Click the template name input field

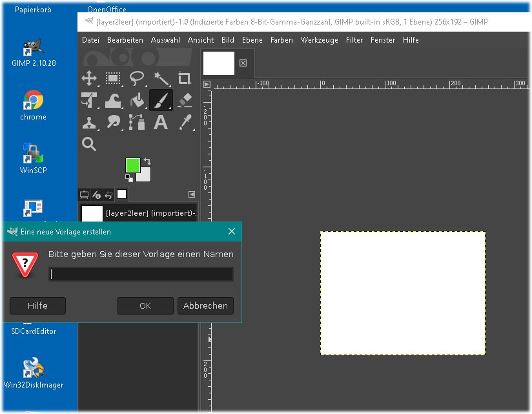pos(141,274)
